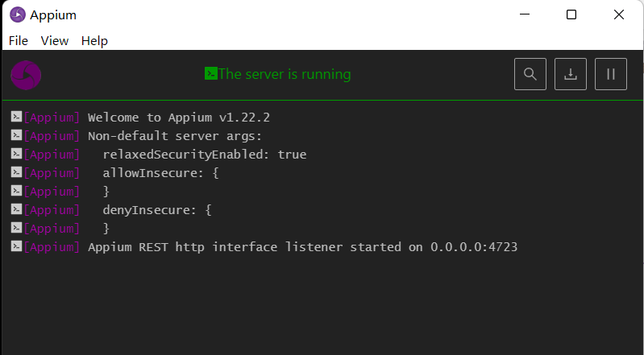644x355 pixels.
Task: Click the Appium title bar app icon
Action: [x=18, y=14]
